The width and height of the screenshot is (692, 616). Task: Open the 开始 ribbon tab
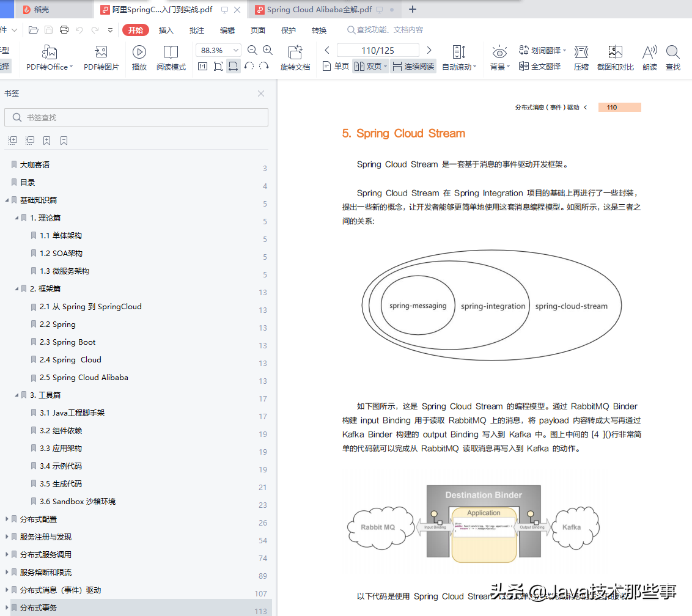136,30
